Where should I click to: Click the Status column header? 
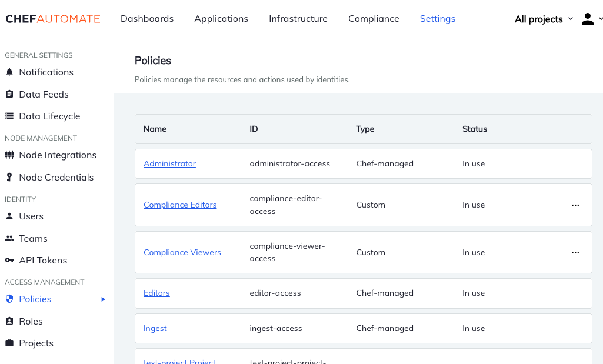[x=475, y=129]
